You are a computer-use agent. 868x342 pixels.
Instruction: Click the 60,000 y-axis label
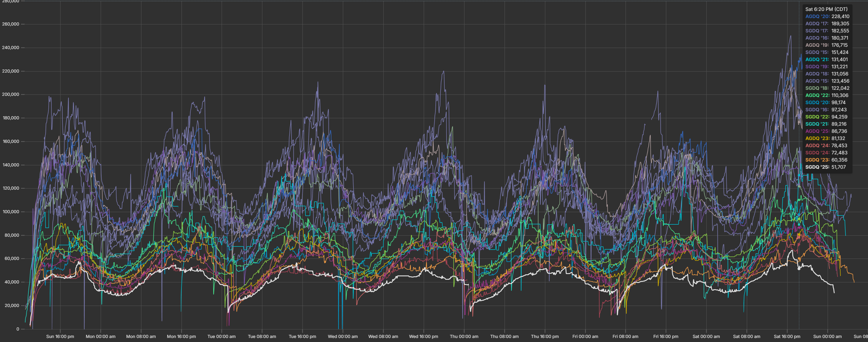(12, 259)
